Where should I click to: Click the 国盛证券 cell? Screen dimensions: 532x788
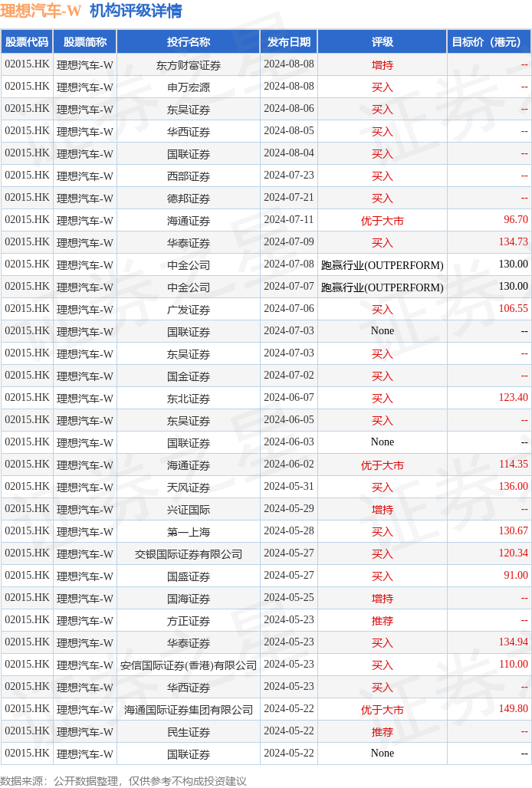189,576
